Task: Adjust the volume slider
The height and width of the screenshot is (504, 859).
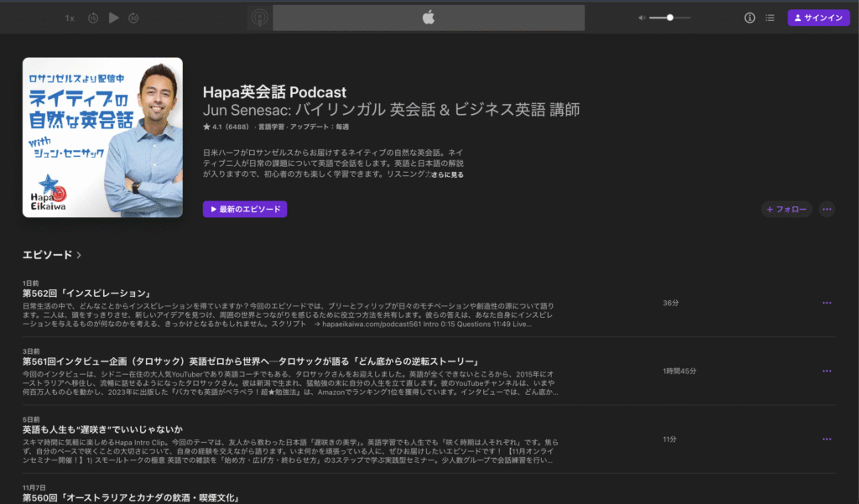Action: coord(669,18)
